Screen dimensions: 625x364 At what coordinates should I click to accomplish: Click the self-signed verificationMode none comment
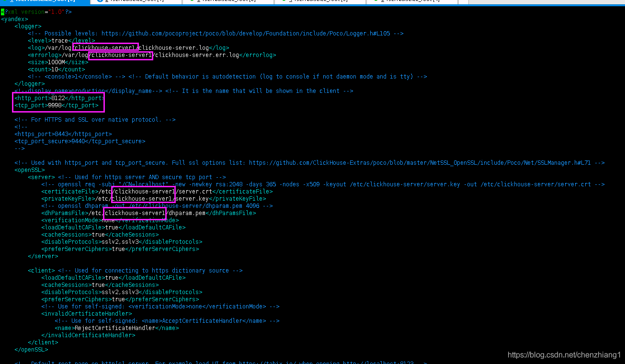pyautogui.click(x=160, y=307)
